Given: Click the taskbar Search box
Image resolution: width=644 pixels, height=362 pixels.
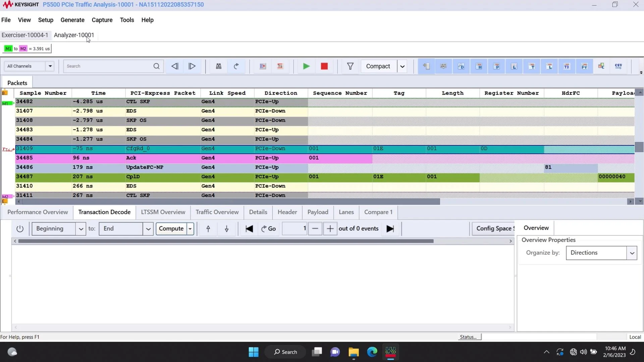Looking at the screenshot, I should [285, 352].
